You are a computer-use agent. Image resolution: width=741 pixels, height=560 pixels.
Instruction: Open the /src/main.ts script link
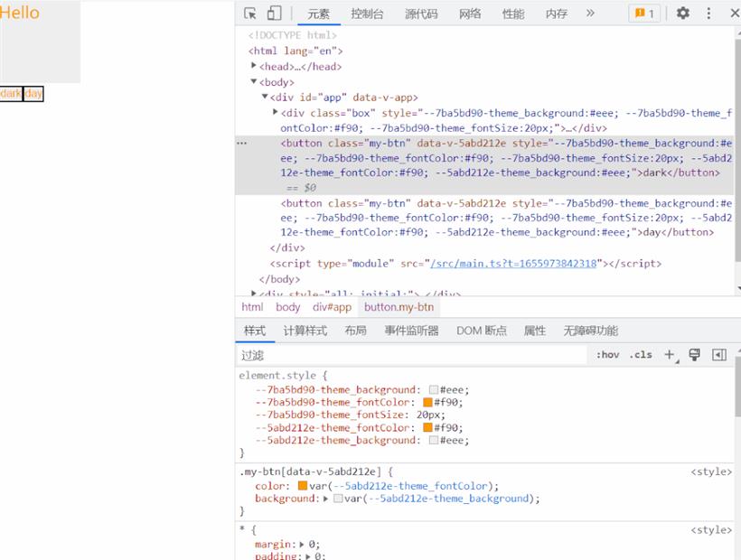(513, 264)
